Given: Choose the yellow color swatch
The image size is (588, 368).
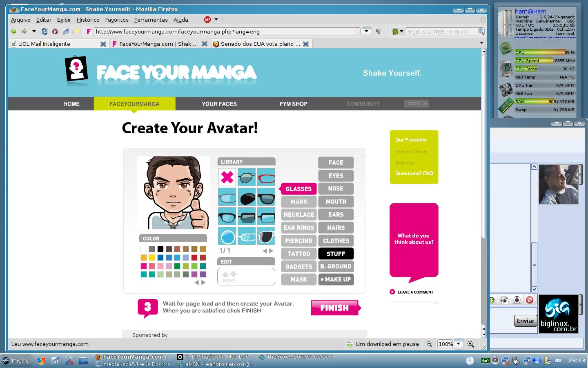Looking at the screenshot, I should point(152,258).
